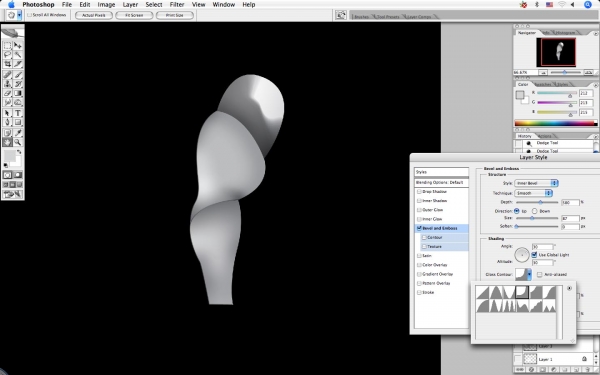Select the Pen tool
This screenshot has width=600, height=375.
[7, 122]
